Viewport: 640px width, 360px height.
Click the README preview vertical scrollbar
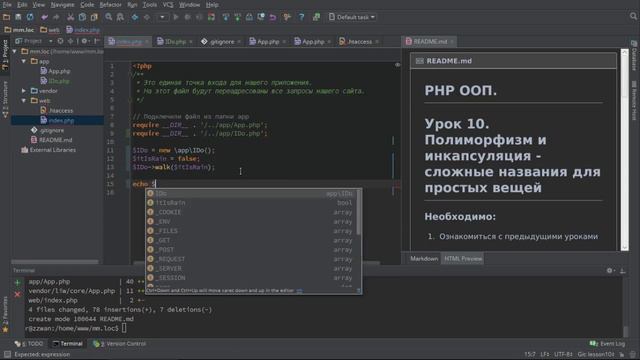point(624,149)
